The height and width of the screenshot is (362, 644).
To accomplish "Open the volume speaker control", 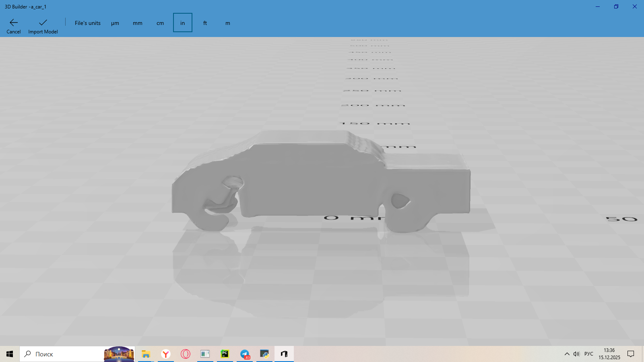I will 576,354.
